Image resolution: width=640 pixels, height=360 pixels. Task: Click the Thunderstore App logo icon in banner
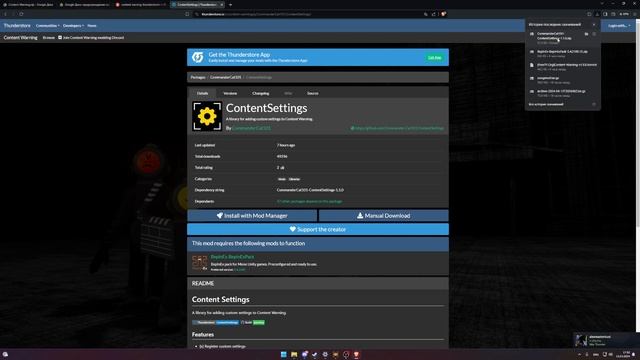coord(198,57)
